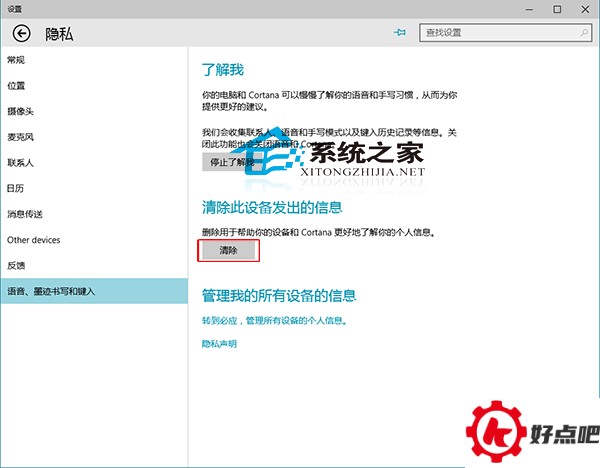
Task: Click the 停止了解我 button
Action: coord(232,162)
